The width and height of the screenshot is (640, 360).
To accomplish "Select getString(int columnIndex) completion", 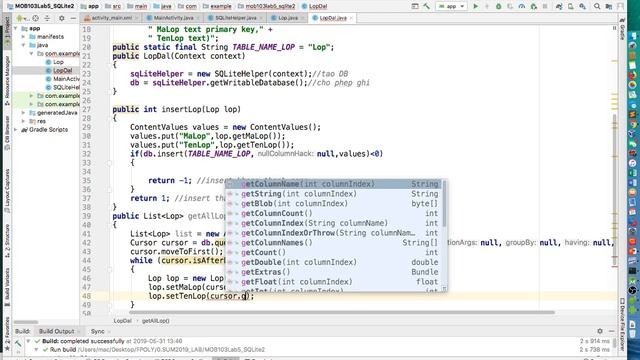I will click(x=333, y=194).
